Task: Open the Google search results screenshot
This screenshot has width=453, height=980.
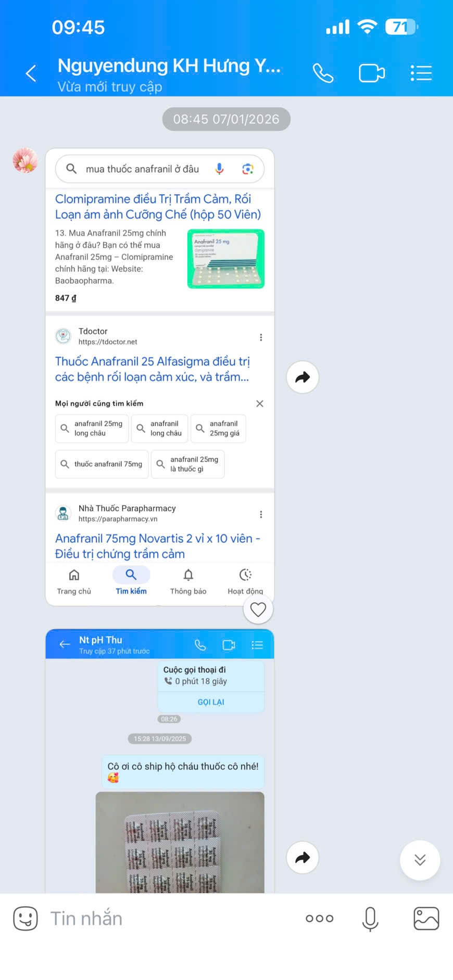Action: tap(160, 377)
